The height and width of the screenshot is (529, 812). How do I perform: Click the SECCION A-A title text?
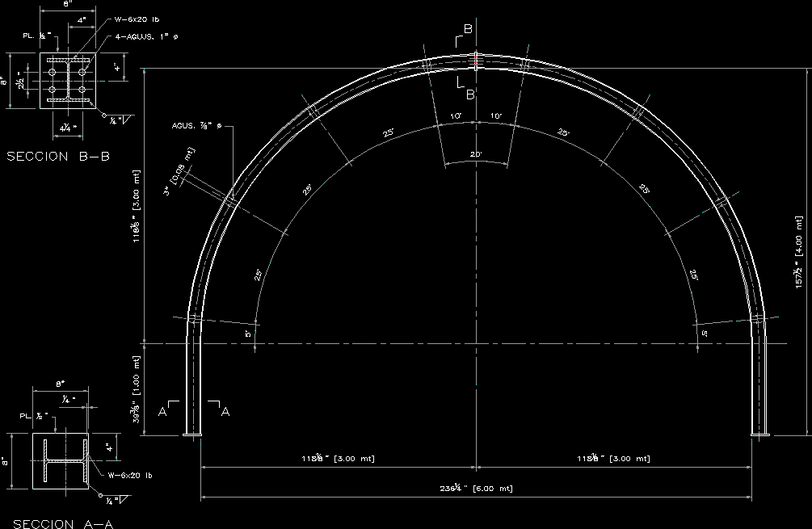tap(63, 523)
